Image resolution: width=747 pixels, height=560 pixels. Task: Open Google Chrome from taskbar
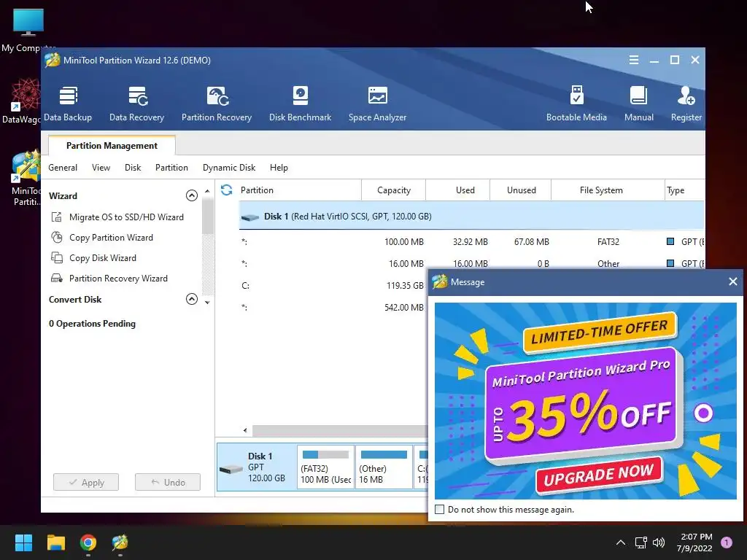click(88, 542)
